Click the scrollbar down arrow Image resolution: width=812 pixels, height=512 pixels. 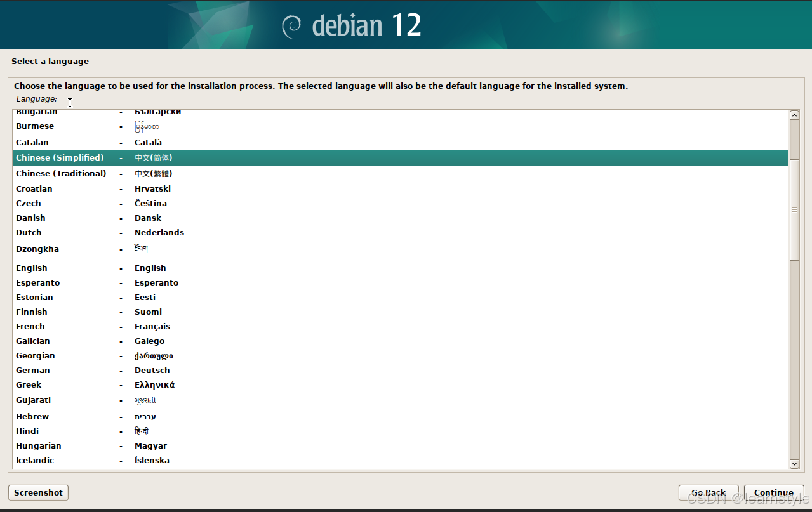pyautogui.click(x=794, y=464)
